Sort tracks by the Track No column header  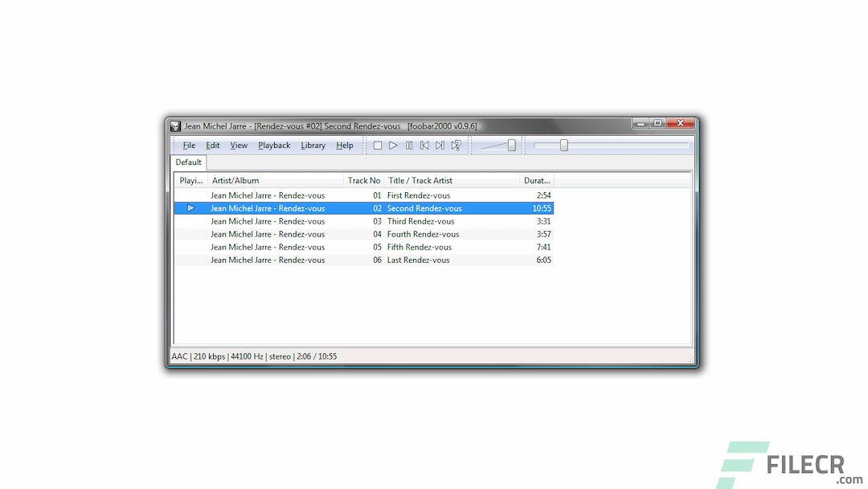point(363,179)
